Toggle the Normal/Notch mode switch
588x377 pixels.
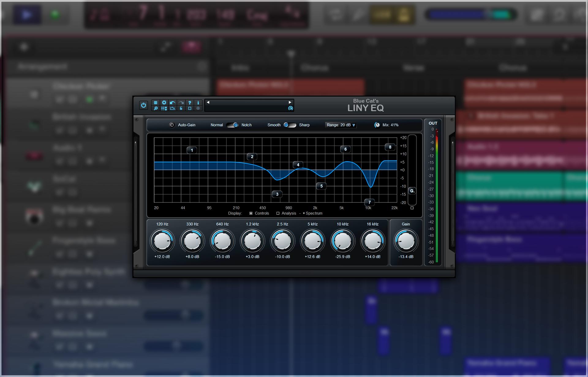(x=232, y=125)
